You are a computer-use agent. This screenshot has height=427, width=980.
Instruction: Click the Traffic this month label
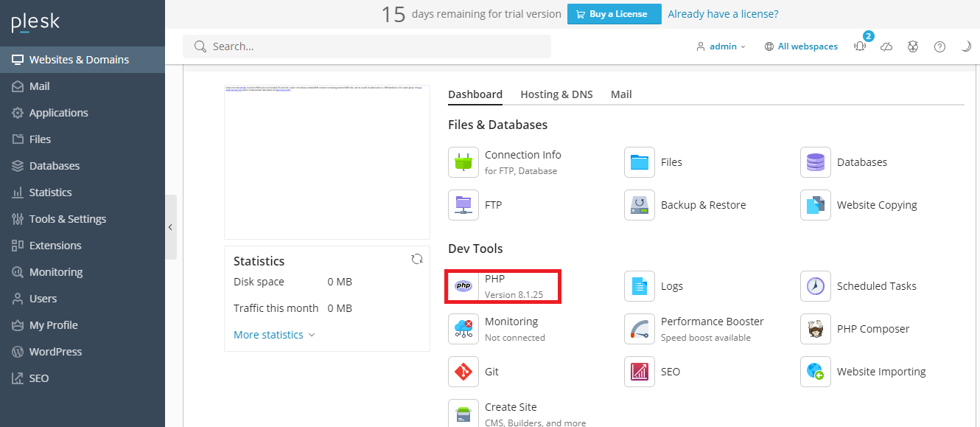[276, 308]
